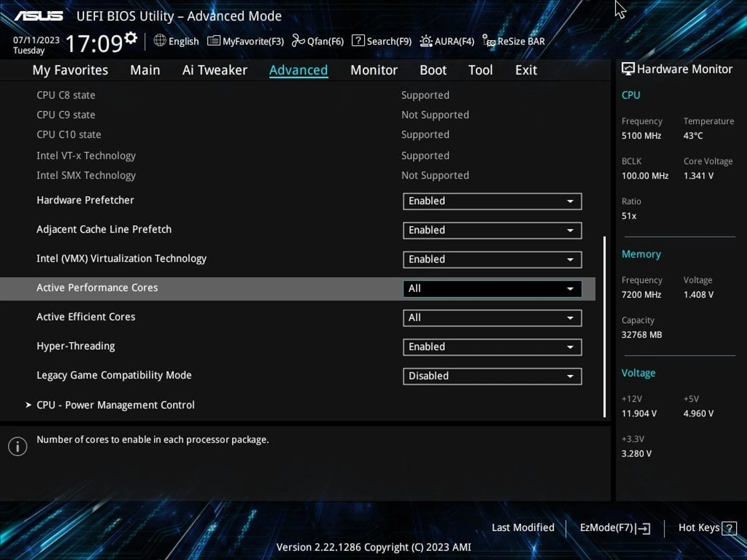Click the Last Modified button
This screenshot has height=560, width=747.
pos(523,528)
